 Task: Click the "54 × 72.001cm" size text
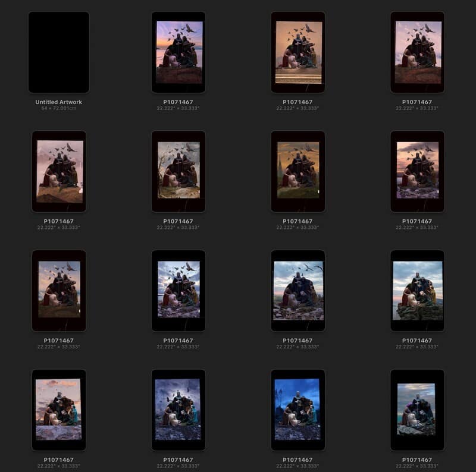point(58,108)
